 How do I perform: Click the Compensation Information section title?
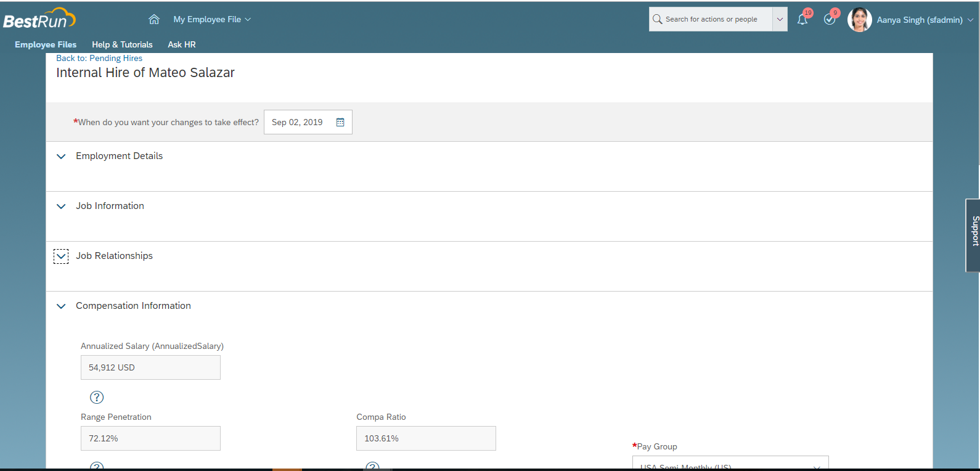click(133, 306)
